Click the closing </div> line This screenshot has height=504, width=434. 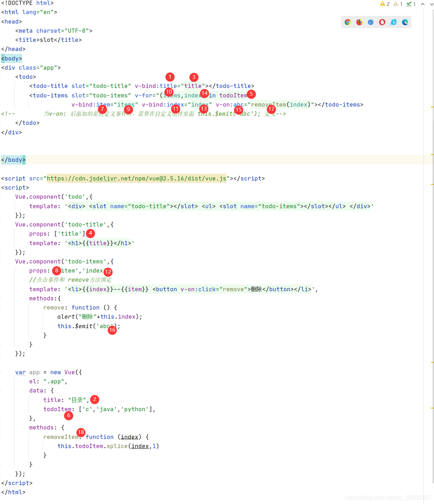click(x=12, y=132)
